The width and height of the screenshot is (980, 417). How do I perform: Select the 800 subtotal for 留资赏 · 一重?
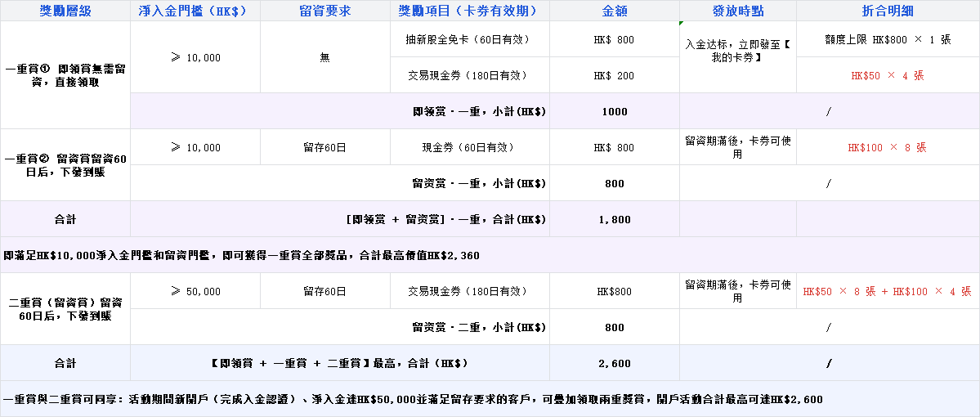click(615, 183)
